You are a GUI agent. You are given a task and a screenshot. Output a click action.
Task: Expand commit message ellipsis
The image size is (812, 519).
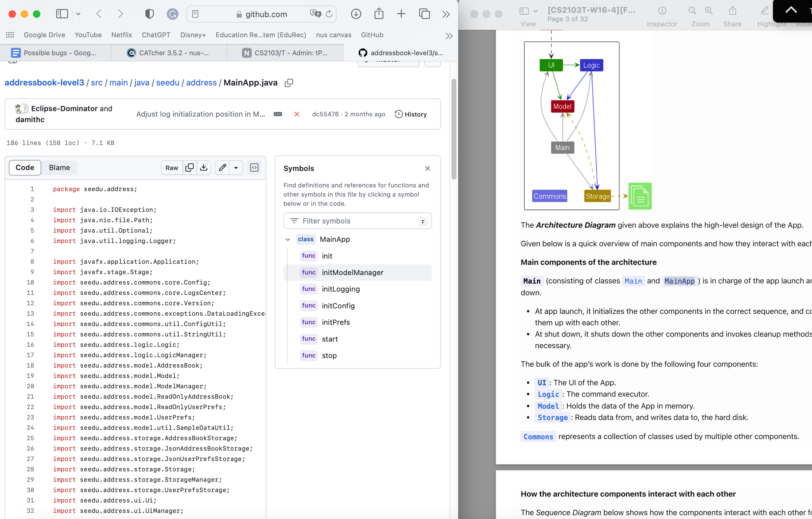click(x=277, y=114)
